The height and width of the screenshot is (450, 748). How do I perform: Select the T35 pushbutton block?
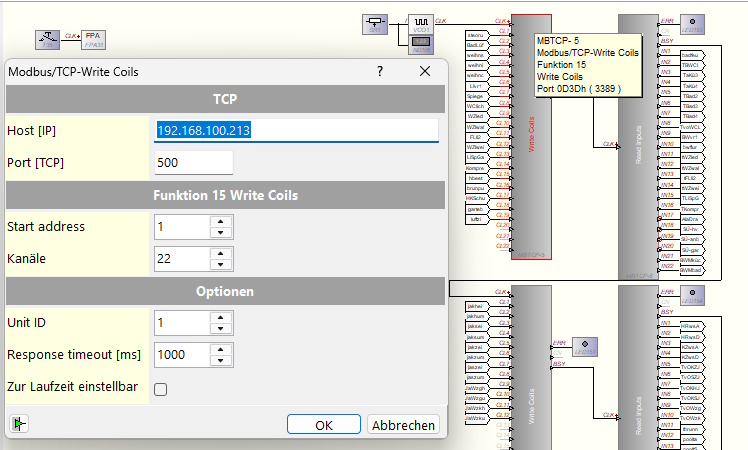click(x=47, y=40)
